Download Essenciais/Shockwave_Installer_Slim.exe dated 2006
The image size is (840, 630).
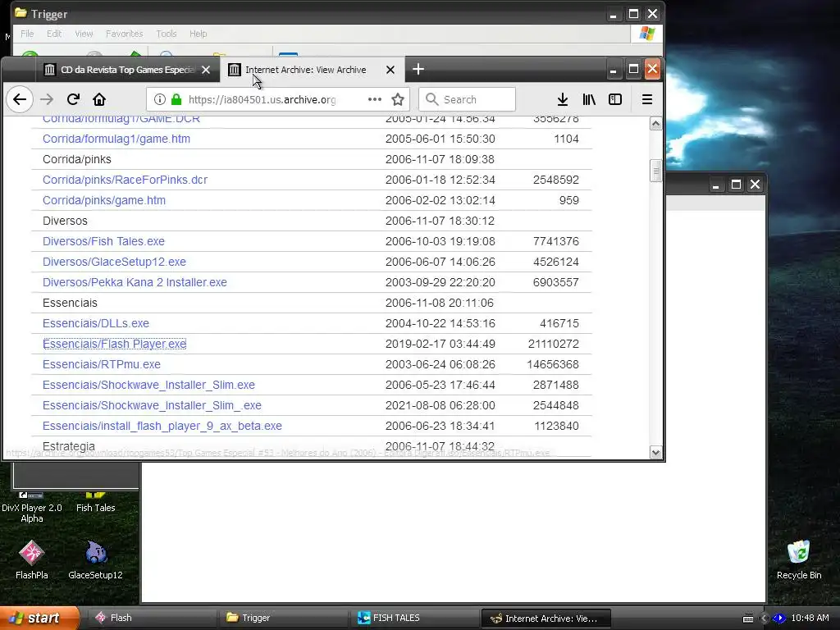click(148, 386)
